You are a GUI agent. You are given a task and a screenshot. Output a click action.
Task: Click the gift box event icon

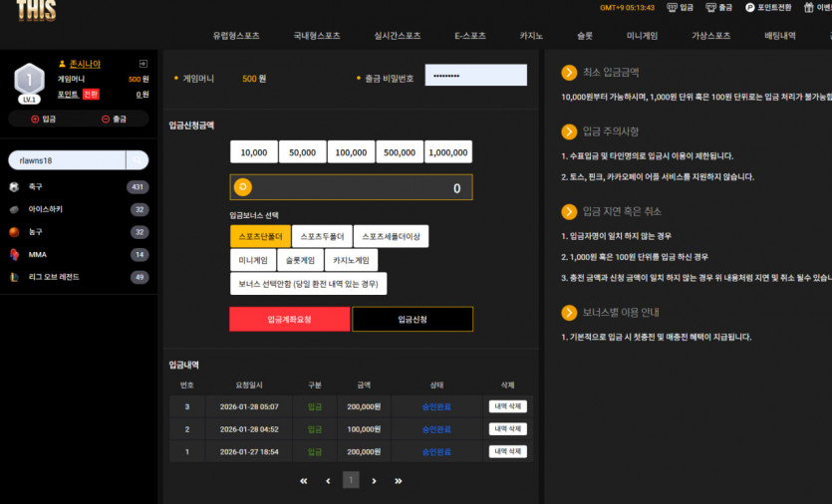809,7
